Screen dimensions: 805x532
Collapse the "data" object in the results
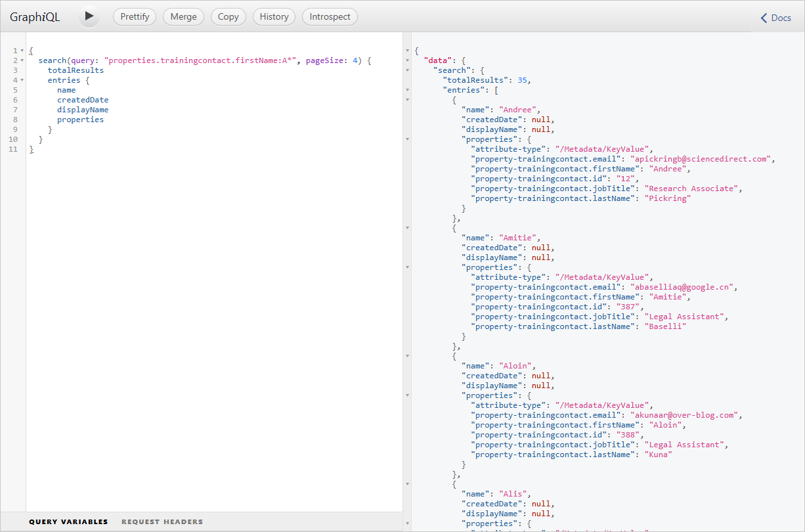pos(407,60)
